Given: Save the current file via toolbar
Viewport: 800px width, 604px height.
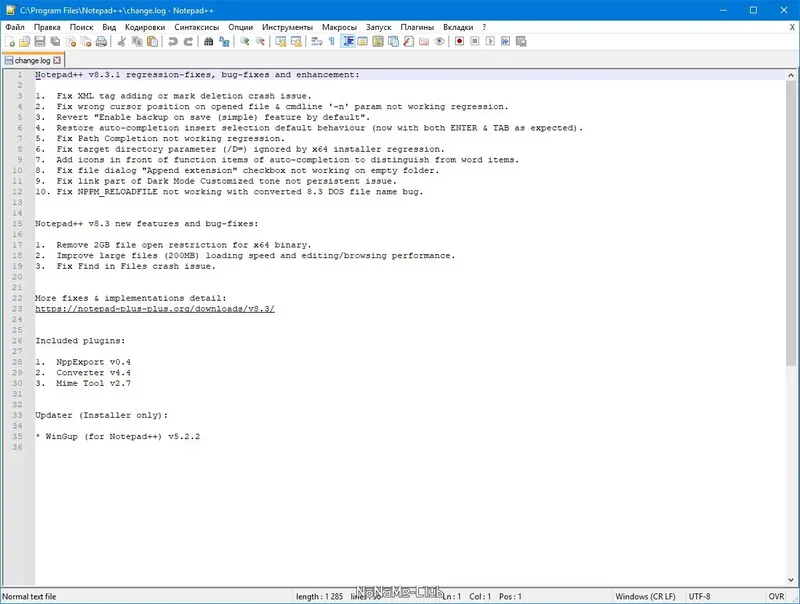Looking at the screenshot, I should (x=40, y=42).
